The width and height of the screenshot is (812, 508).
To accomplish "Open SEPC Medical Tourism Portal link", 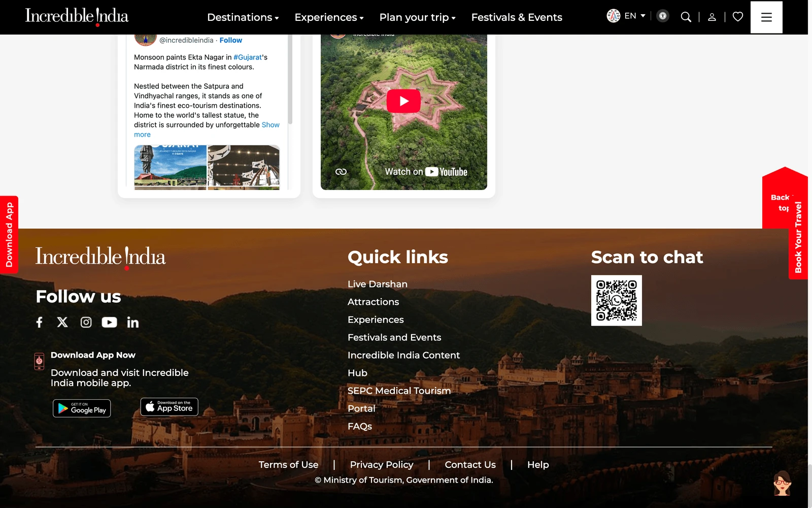I will [399, 399].
